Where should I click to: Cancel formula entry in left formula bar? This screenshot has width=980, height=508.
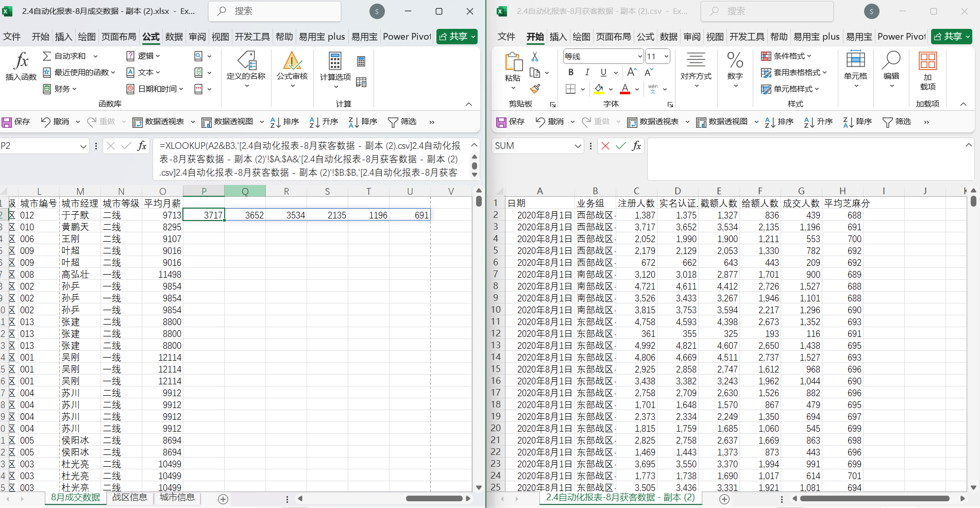[x=111, y=146]
